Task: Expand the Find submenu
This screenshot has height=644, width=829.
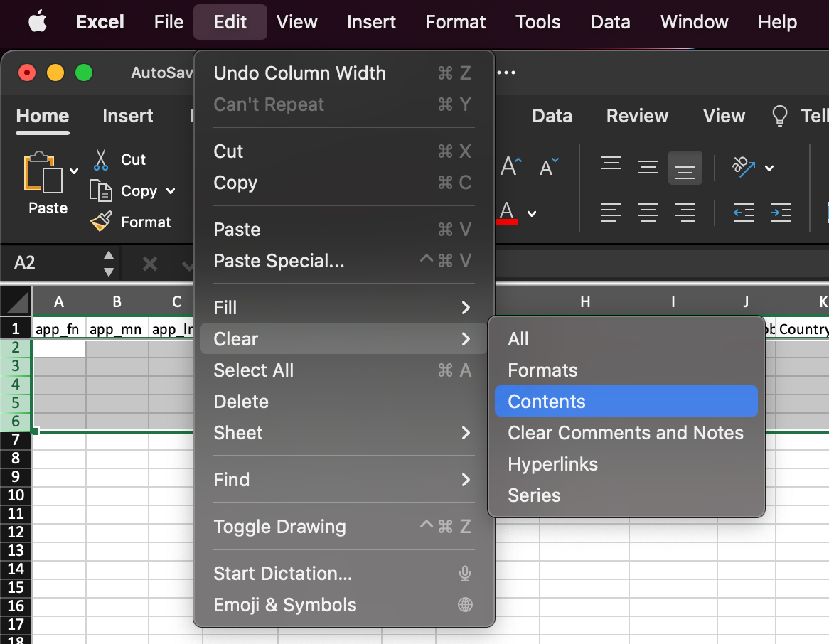Action: pyautogui.click(x=465, y=480)
